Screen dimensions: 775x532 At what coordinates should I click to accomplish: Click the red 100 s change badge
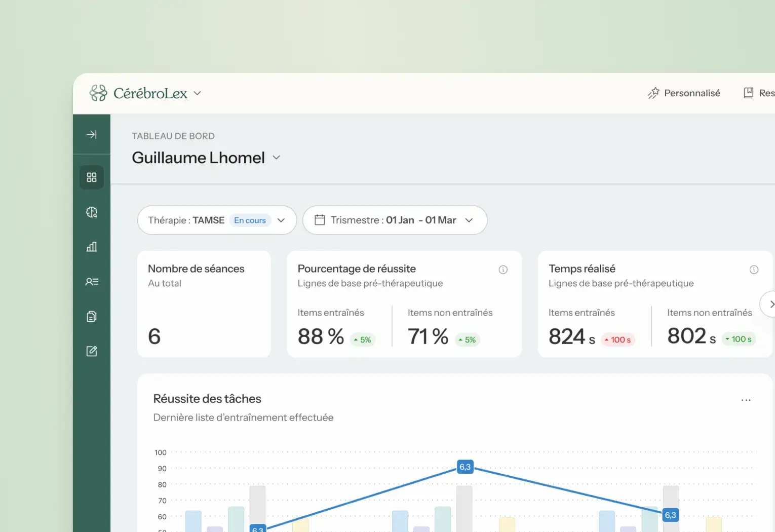click(618, 339)
